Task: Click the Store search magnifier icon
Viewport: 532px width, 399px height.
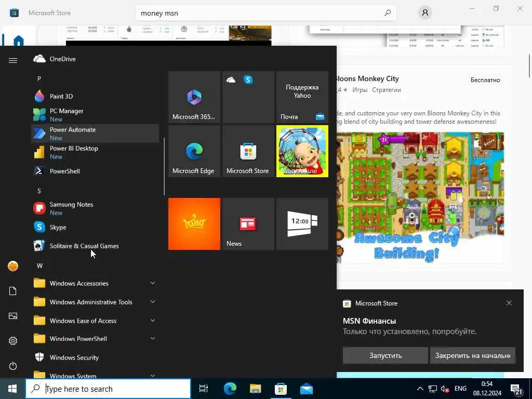Action: (388, 13)
